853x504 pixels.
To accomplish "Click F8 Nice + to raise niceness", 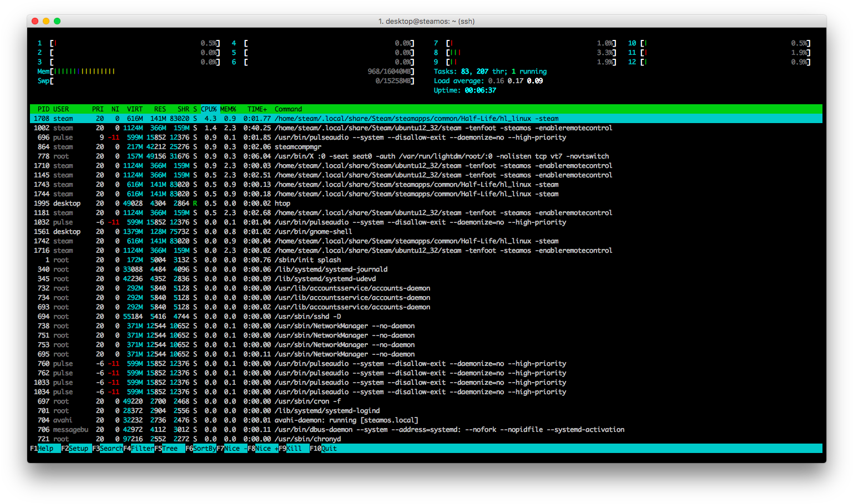I will (264, 449).
